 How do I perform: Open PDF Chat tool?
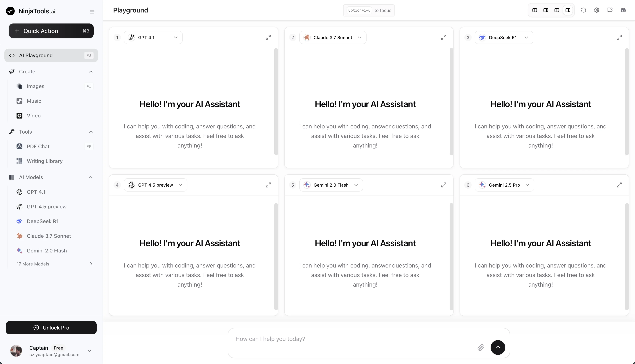pyautogui.click(x=38, y=147)
